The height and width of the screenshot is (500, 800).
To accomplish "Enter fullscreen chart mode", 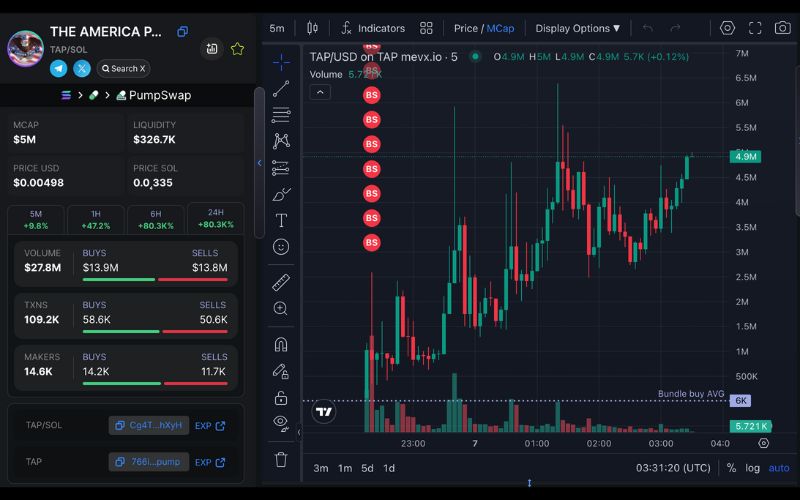I will pyautogui.click(x=755, y=28).
